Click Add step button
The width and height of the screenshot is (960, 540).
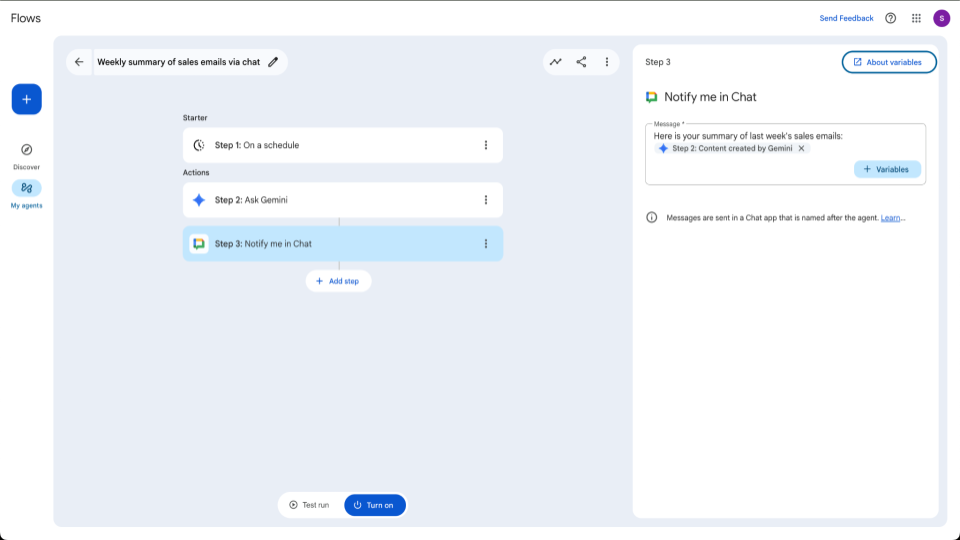(338, 281)
